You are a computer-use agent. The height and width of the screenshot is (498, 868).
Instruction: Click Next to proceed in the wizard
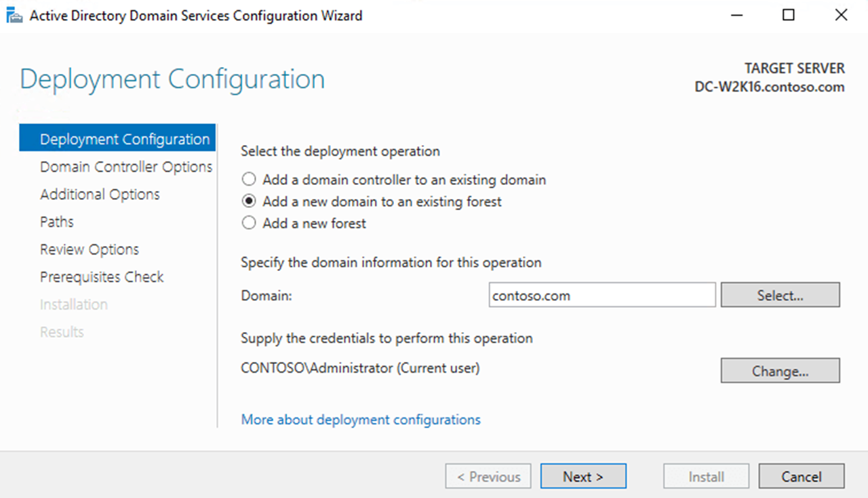point(583,476)
